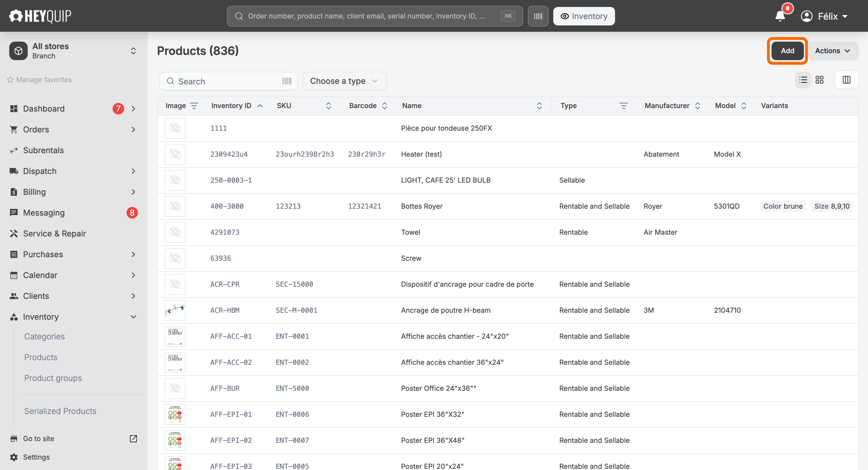Image resolution: width=868 pixels, height=470 pixels.
Task: Expand the Billing submenu chevron
Action: (133, 192)
